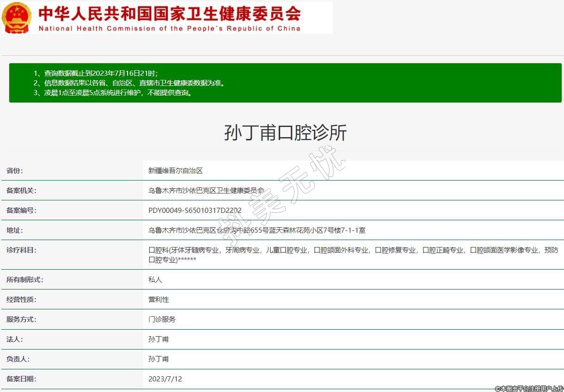Screen dimensions: 564x392
Task: Click the 孙丁甫口腔诊所 clinic title
Action: click(285, 133)
